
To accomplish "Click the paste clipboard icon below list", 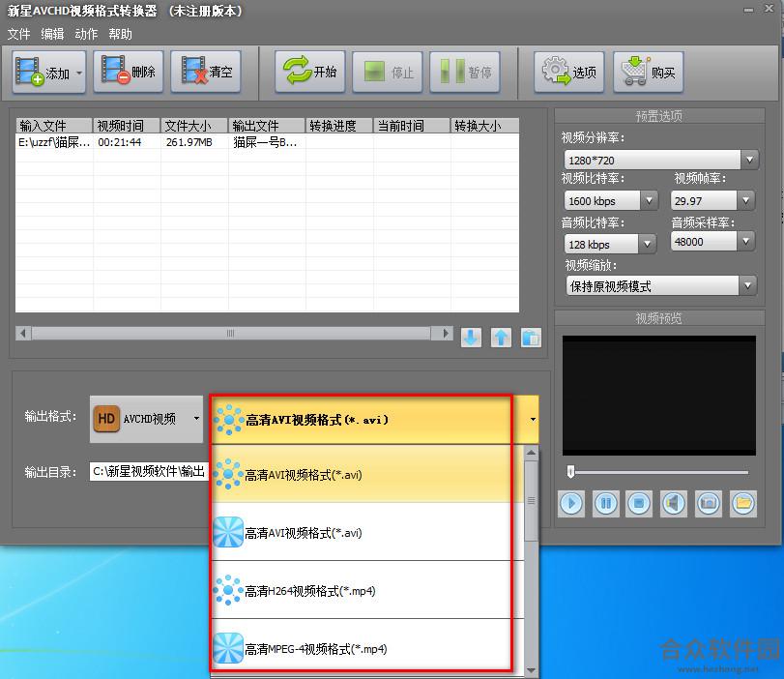I will click(531, 338).
